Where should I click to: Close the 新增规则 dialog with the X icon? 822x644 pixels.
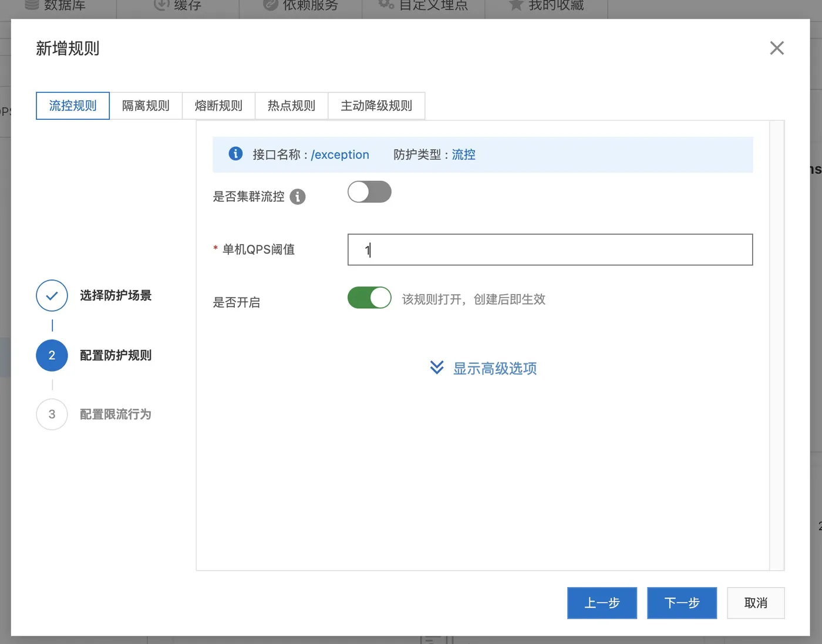[x=777, y=48]
